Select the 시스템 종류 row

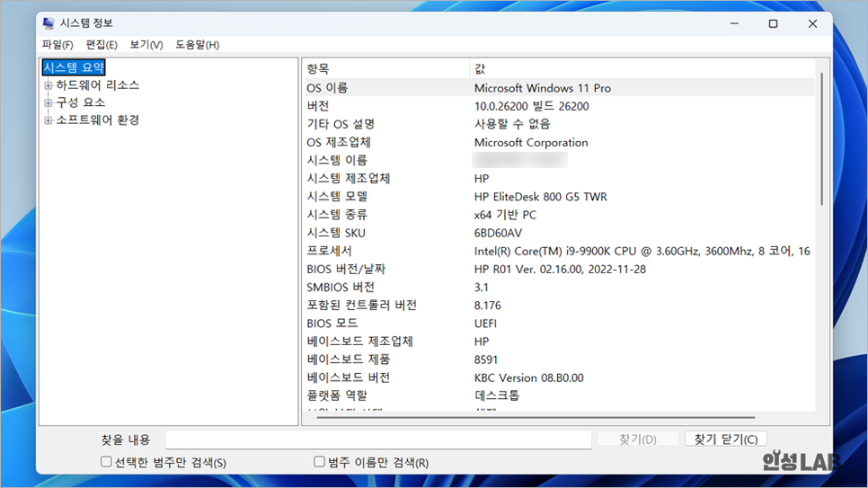pos(560,215)
